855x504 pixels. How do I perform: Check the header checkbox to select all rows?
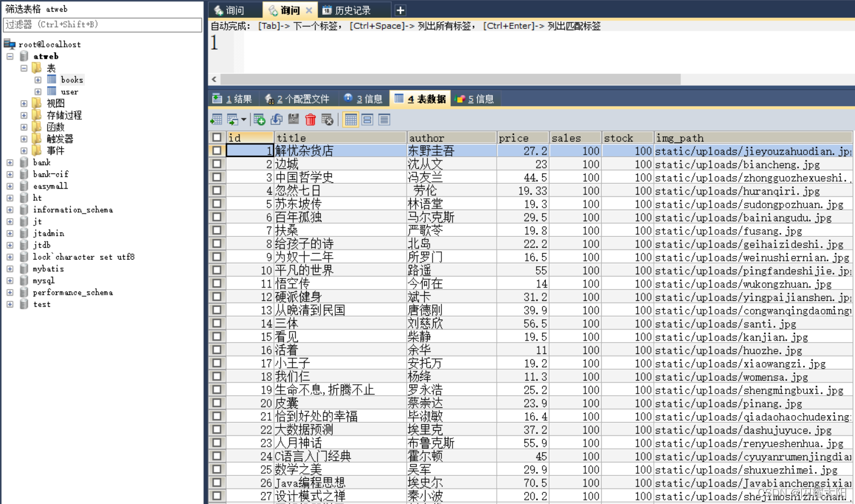tap(217, 137)
